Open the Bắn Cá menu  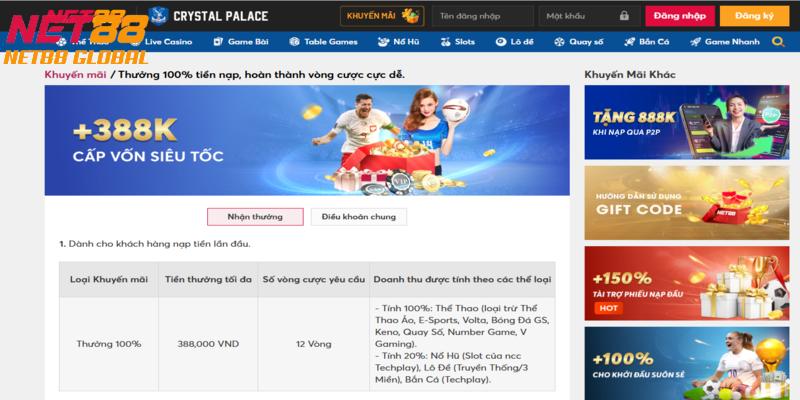pyautogui.click(x=646, y=42)
